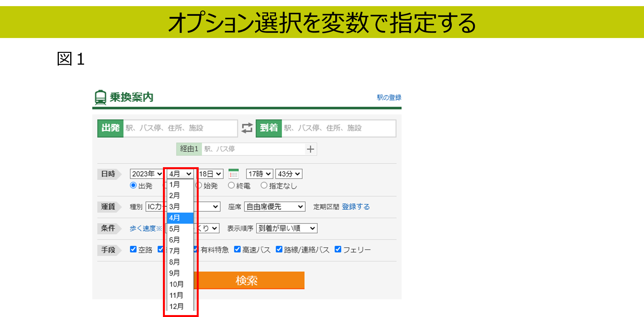Screen dimensions: 644x317
Task: Uncheck the 空路 checkbox
Action: pyautogui.click(x=133, y=249)
